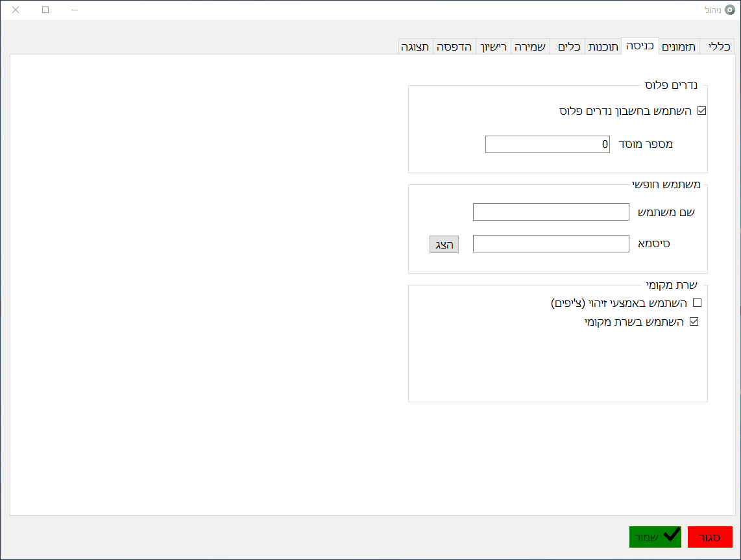The image size is (741, 560).
Task: Click the סיסמא password field
Action: (x=551, y=244)
